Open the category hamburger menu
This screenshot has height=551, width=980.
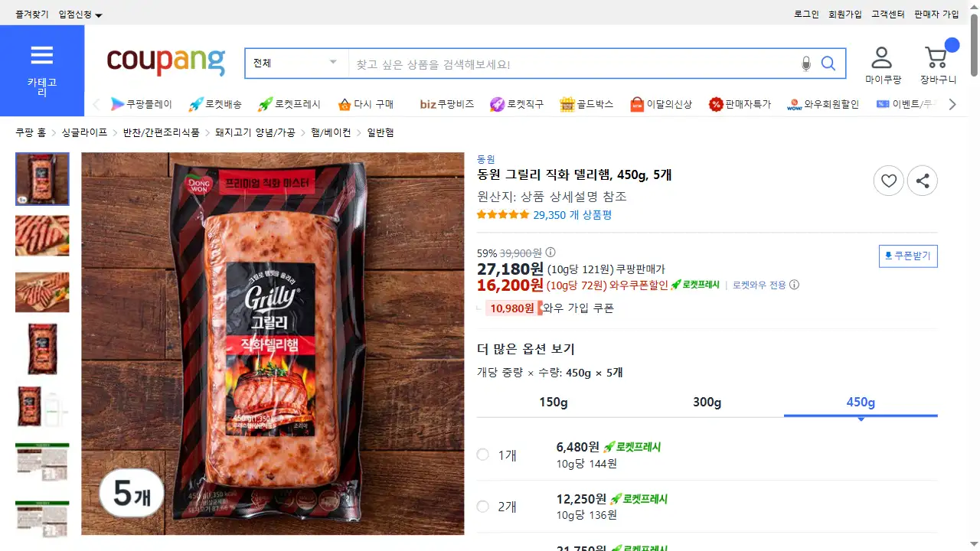42,70
